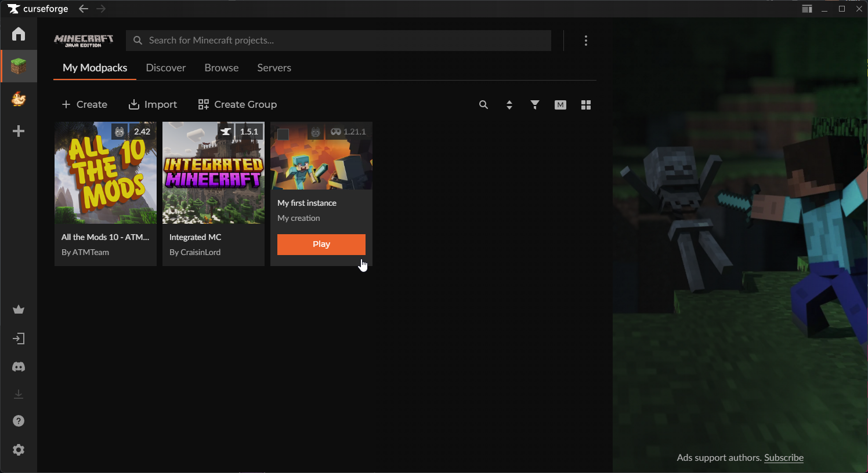Click the 1.5.1 version badge

click(249, 132)
